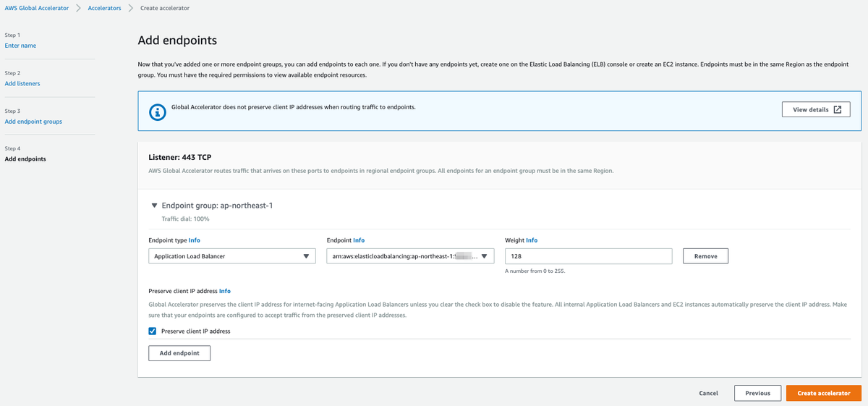Screen dimensions: 868x406
Task: Collapse the Endpoint group ap-northeast-1 section
Action: (154, 206)
